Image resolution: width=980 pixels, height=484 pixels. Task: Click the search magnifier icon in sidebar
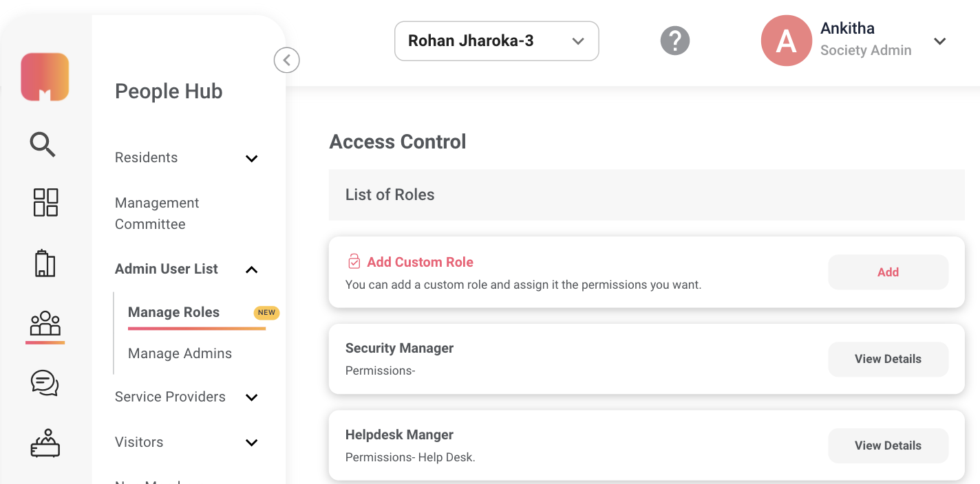(x=43, y=145)
